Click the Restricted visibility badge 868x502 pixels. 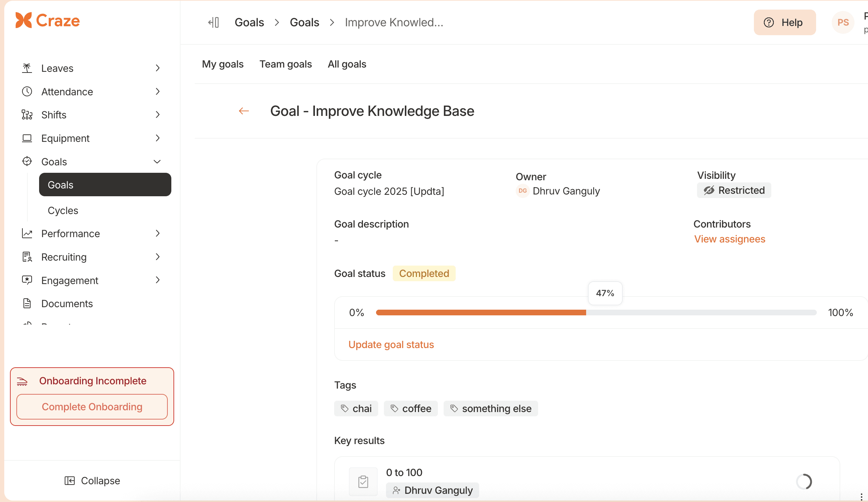pyautogui.click(x=733, y=190)
